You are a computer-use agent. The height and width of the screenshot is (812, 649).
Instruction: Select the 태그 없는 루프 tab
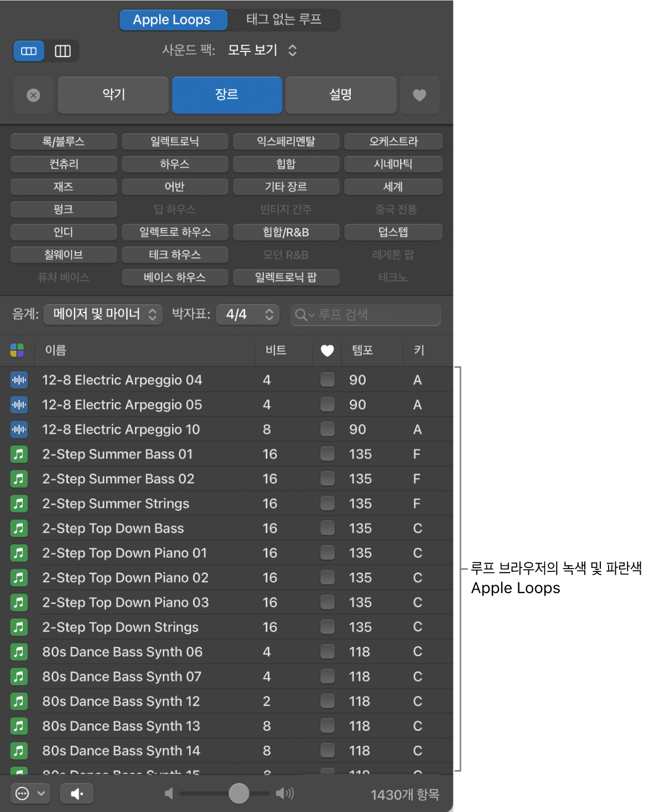pyautogui.click(x=284, y=20)
